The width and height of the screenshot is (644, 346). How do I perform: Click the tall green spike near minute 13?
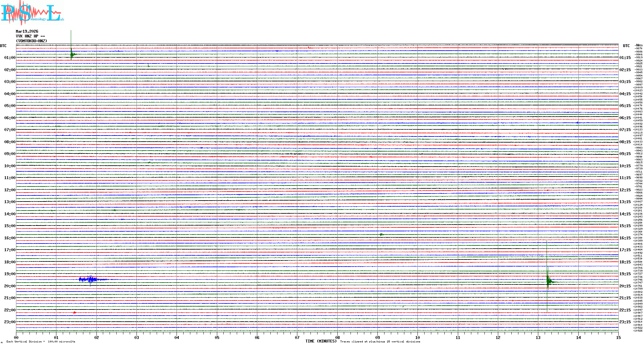[x=548, y=281]
